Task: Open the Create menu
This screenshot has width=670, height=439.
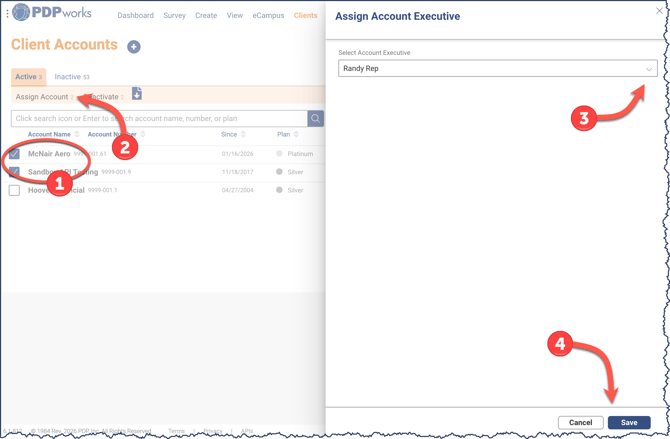Action: (206, 15)
